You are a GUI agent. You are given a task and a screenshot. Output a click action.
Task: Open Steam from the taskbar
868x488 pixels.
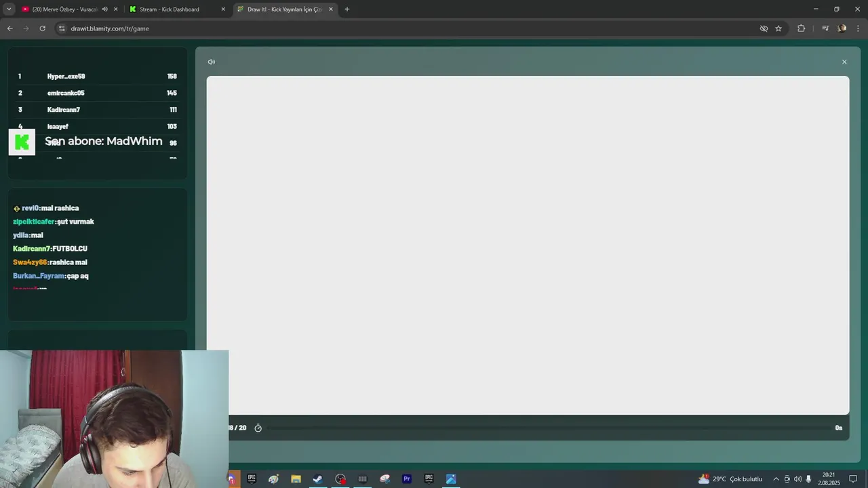pos(317,479)
